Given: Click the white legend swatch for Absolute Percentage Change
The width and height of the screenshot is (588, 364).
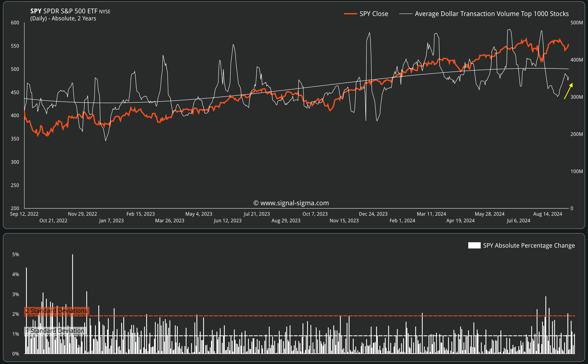Looking at the screenshot, I should (x=474, y=245).
